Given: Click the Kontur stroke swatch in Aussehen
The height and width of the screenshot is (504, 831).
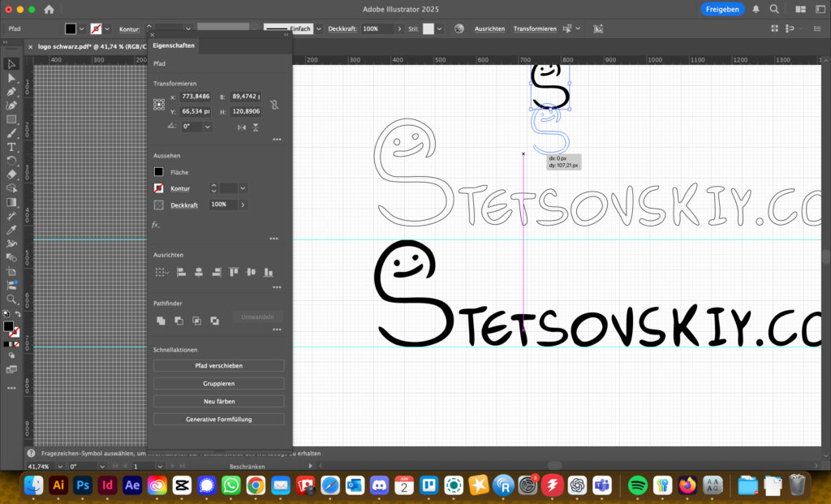Looking at the screenshot, I should coord(158,188).
